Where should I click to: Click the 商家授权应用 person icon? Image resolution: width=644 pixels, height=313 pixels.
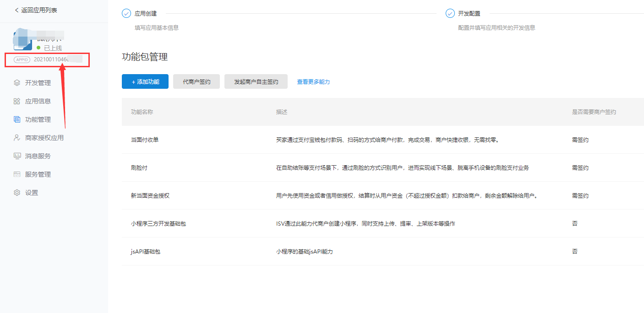tap(17, 138)
